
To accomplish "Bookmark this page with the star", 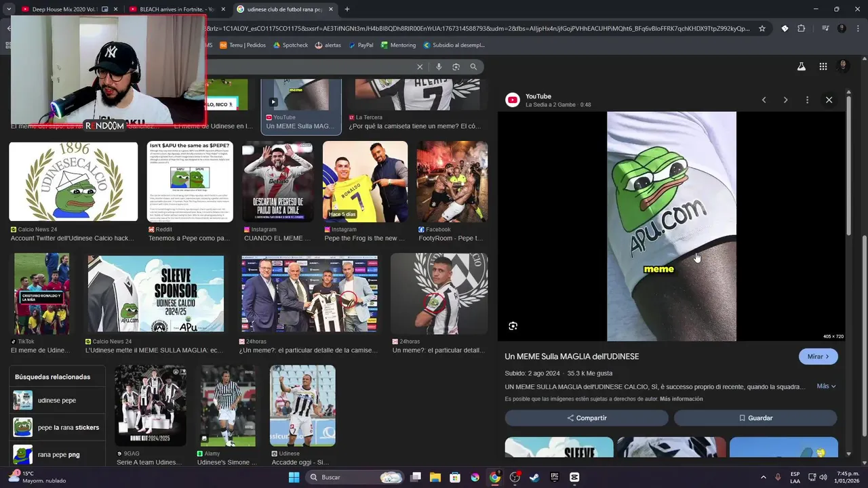I will tap(762, 28).
